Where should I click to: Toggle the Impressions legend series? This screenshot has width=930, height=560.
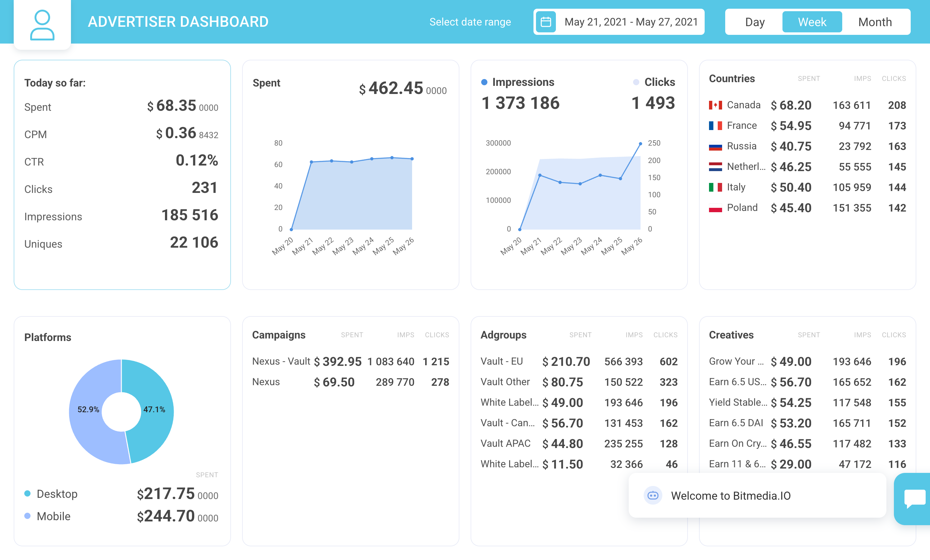coord(518,82)
